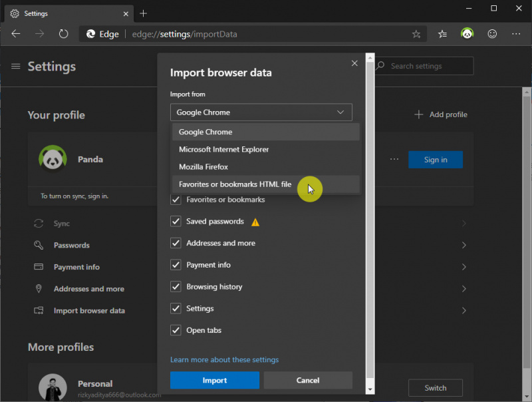Click the Sync icon in profile list

point(39,224)
